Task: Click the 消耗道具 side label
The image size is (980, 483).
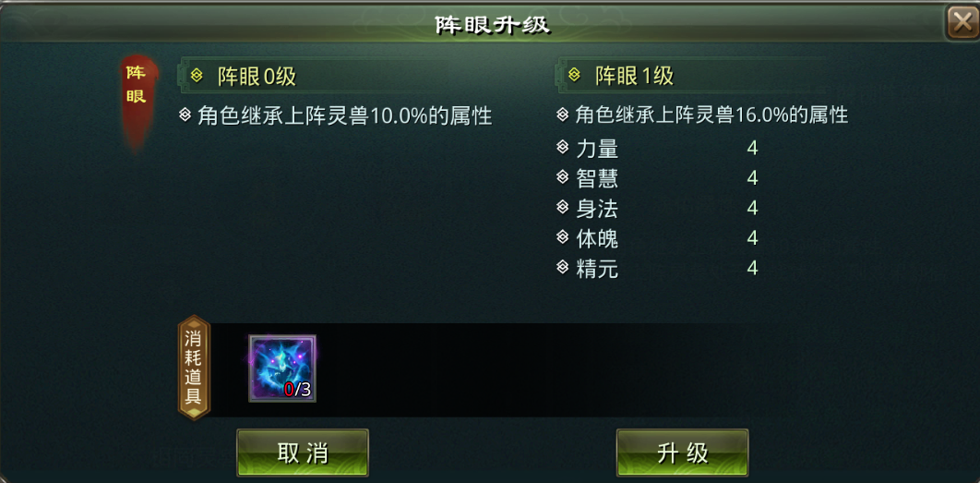Action: [x=195, y=368]
